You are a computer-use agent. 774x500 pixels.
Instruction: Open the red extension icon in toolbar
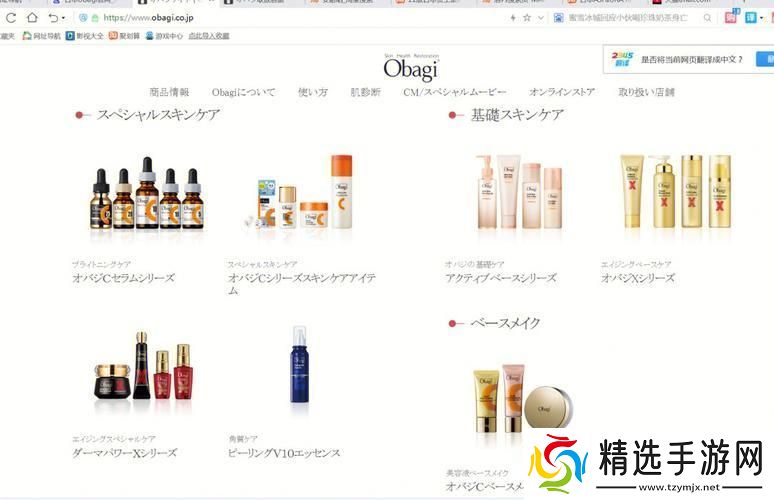pyautogui.click(x=731, y=17)
